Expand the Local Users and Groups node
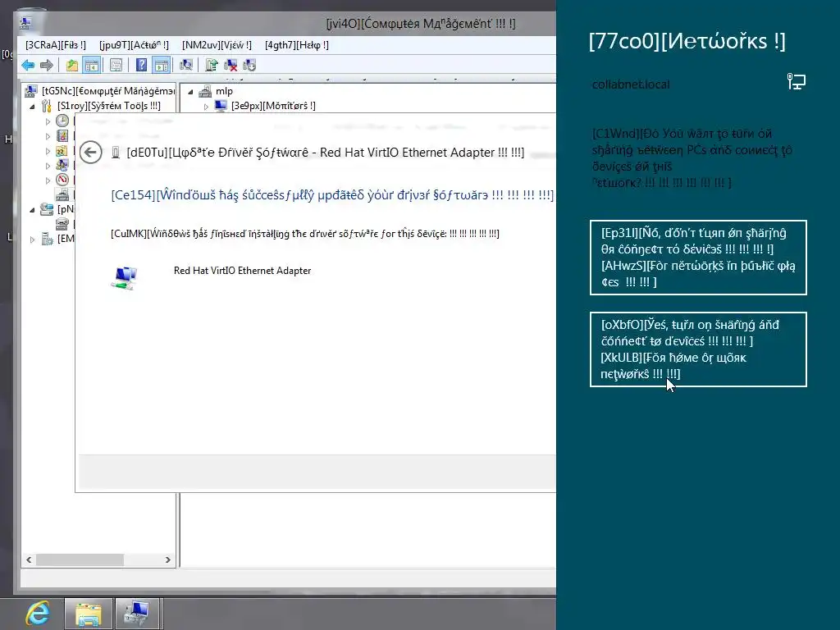This screenshot has height=630, width=840. click(48, 166)
